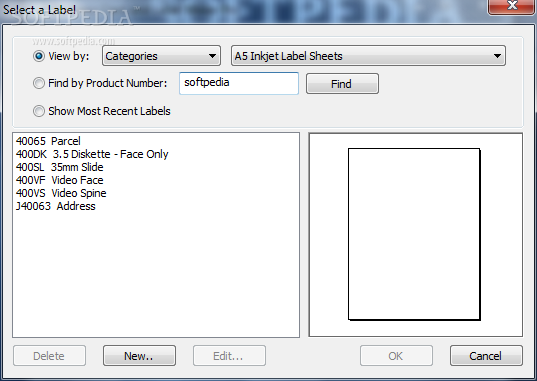Click the greyed-out Delete button
The image size is (537, 381).
coord(49,356)
